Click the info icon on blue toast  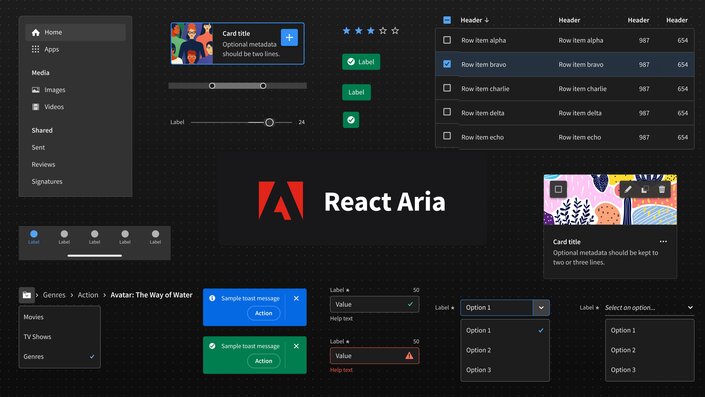point(212,298)
